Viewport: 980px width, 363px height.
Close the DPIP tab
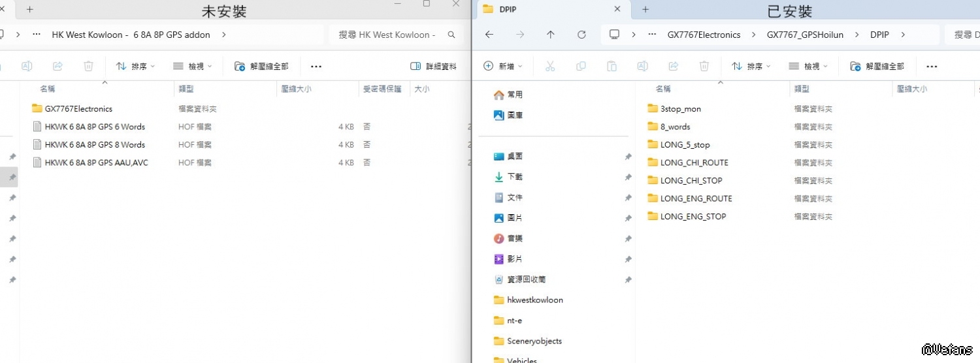click(617, 9)
